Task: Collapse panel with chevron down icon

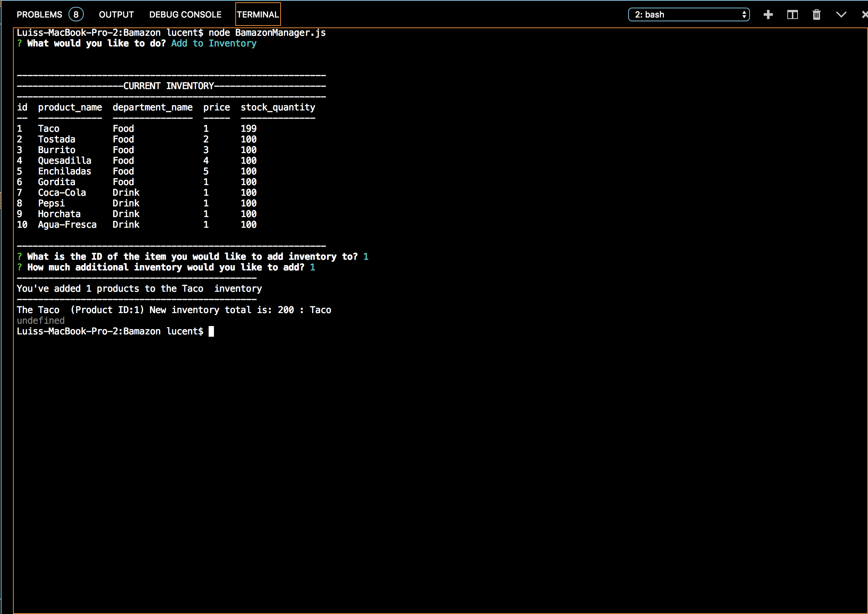Action: point(841,15)
